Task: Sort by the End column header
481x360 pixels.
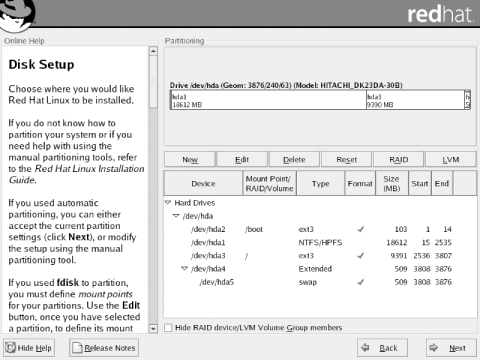Action: (442, 183)
